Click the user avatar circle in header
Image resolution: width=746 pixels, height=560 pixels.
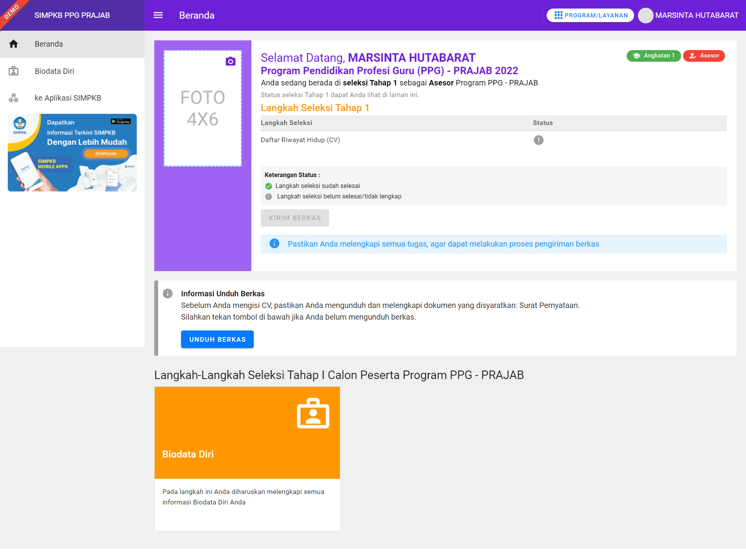click(645, 16)
